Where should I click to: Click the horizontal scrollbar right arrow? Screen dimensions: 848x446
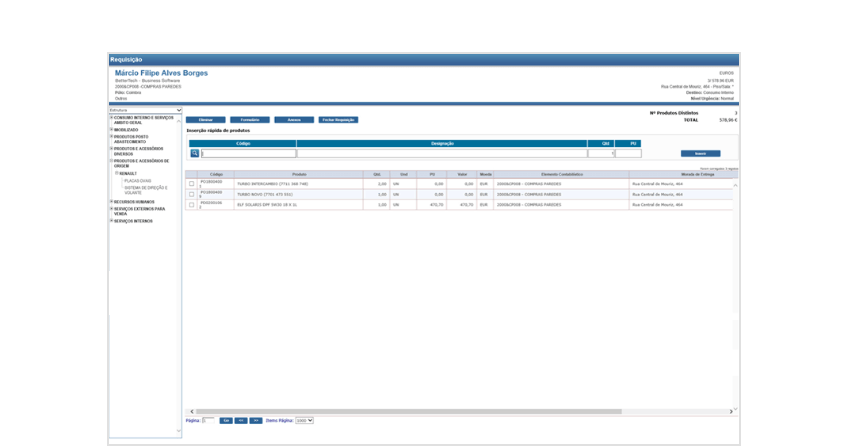pyautogui.click(x=731, y=411)
